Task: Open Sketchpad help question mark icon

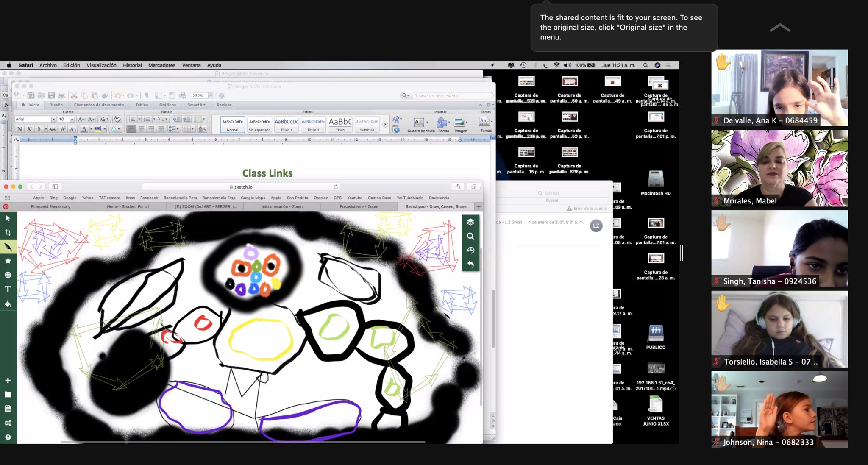Action: click(8, 437)
